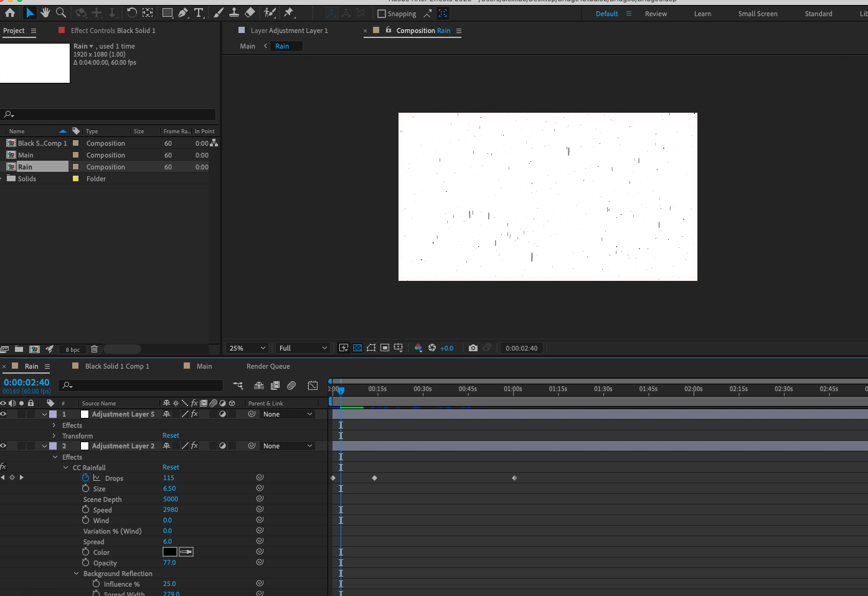Viewport: 868px width, 596px height.
Task: Click the Main breadcrumb in composition viewer
Action: (x=247, y=46)
